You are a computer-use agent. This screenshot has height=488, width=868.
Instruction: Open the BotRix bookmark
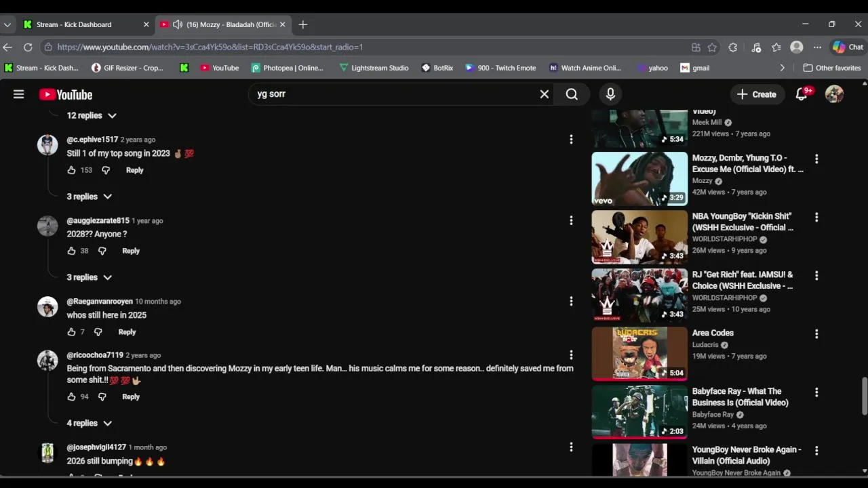click(x=437, y=68)
